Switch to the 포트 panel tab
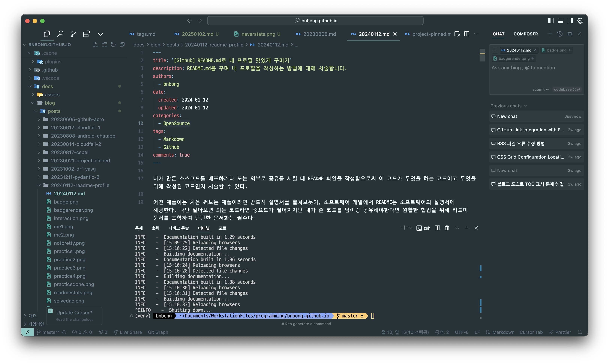 tap(223, 228)
